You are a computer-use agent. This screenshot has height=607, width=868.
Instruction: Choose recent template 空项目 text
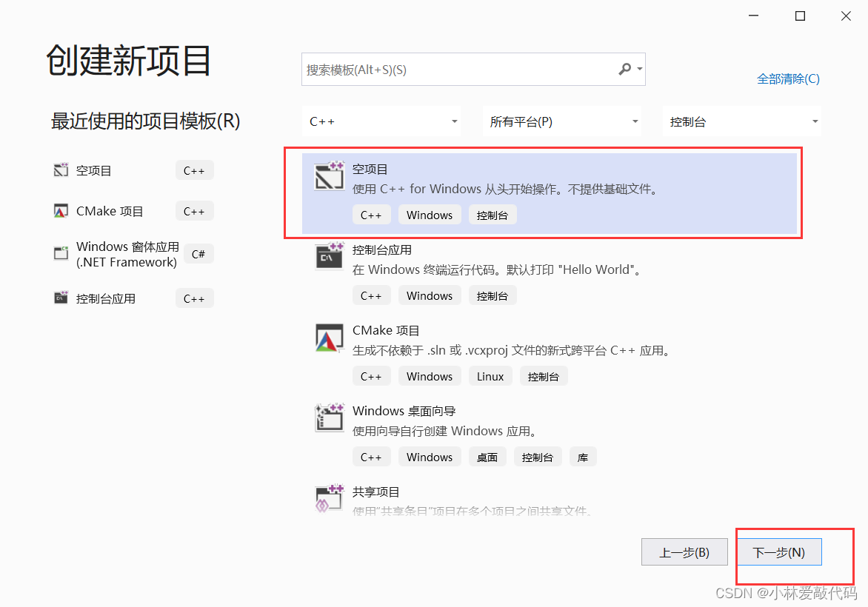[x=93, y=170]
